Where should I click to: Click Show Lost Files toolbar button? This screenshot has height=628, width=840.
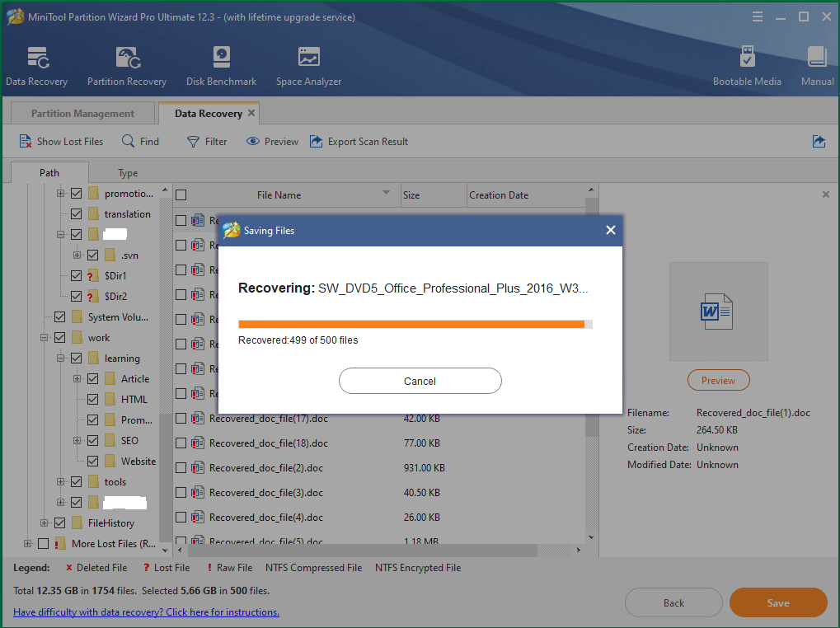coord(61,141)
